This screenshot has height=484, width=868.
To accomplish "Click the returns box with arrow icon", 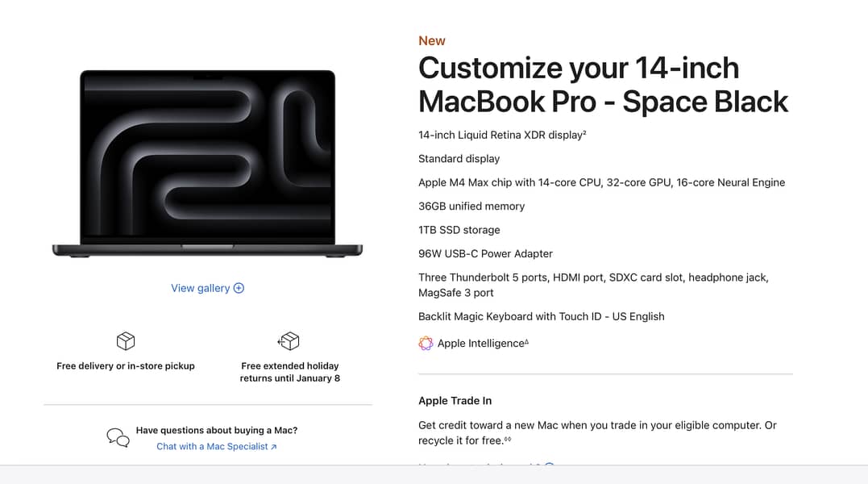I will coord(289,341).
